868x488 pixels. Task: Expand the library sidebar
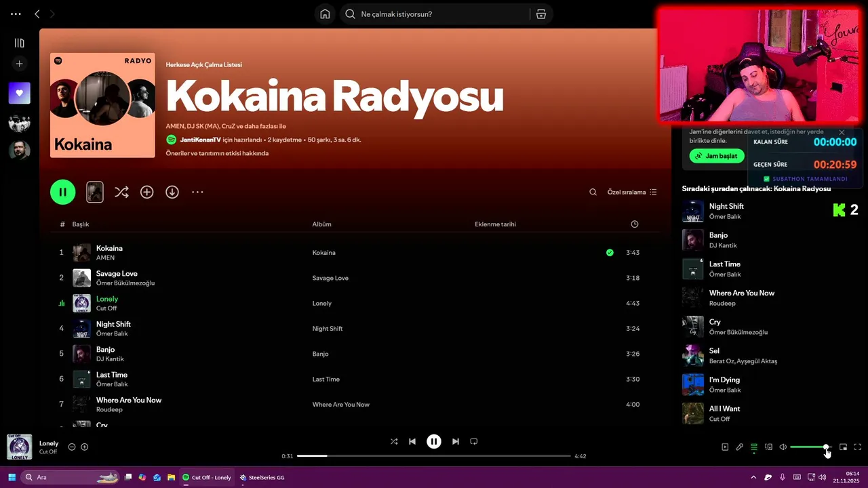coord(19,43)
